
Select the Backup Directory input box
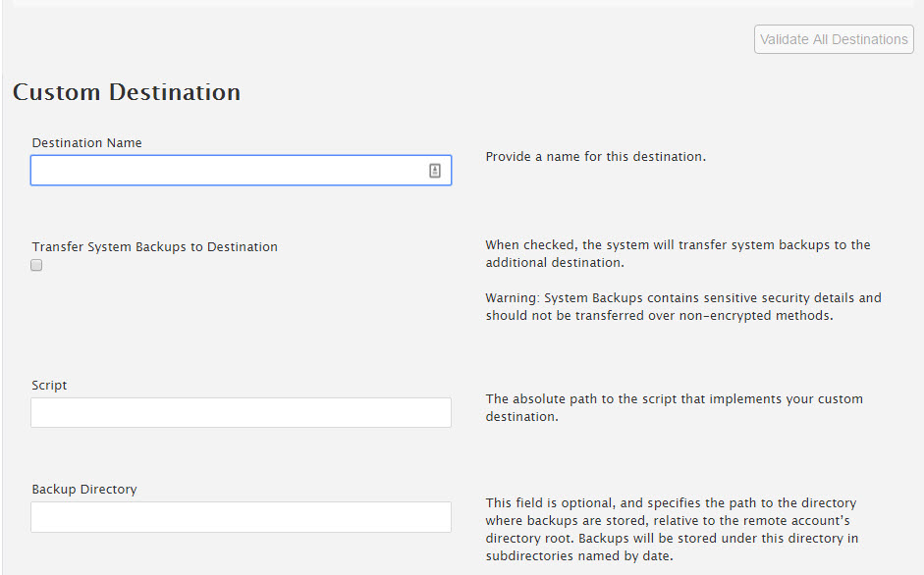pyautogui.click(x=241, y=517)
